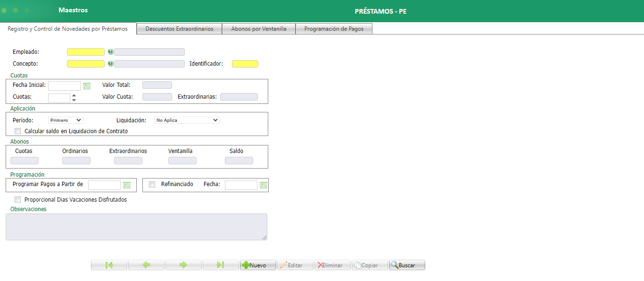The height and width of the screenshot is (281, 644).
Task: Click the Buscar button
Action: point(406,264)
